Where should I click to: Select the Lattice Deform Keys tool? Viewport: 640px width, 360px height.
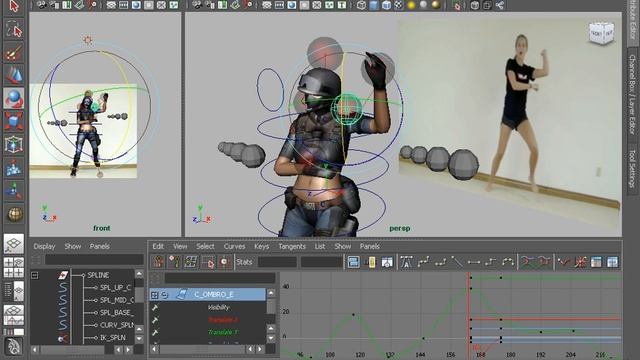click(191, 262)
